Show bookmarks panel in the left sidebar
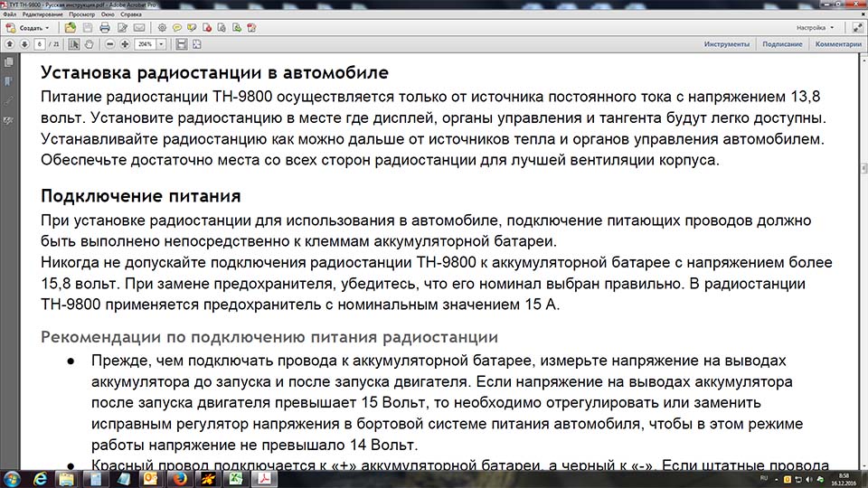Viewport: 868px width, 488px height. 9,82
